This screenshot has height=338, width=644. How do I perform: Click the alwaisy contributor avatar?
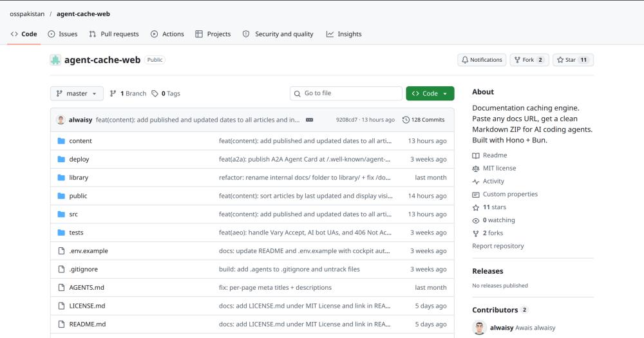click(x=479, y=328)
